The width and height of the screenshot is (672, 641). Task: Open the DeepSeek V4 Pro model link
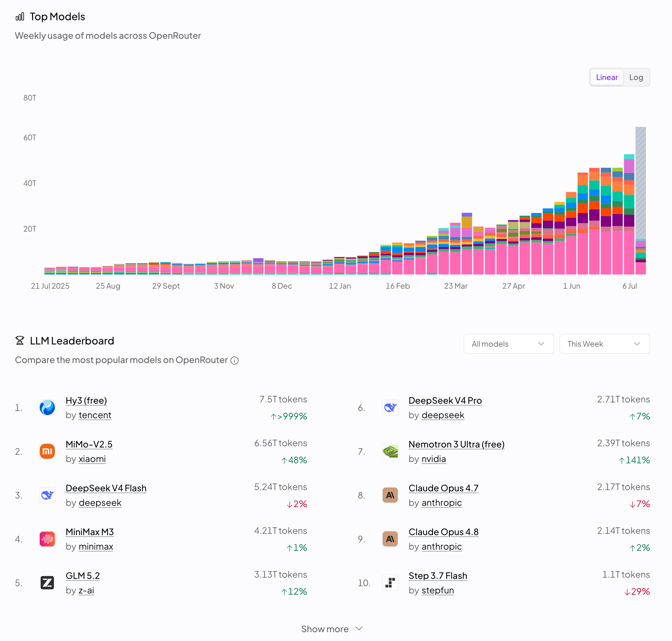click(445, 401)
